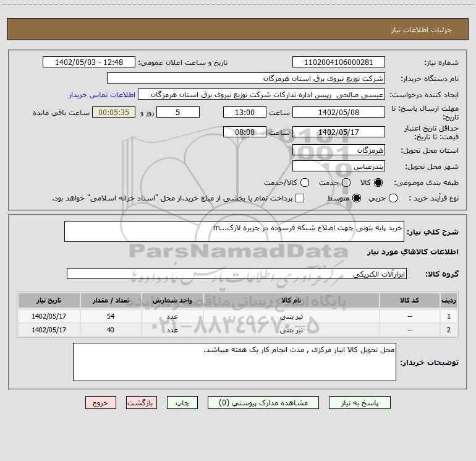
Task: Click quantity 54 in row 1
Action: [111, 316]
